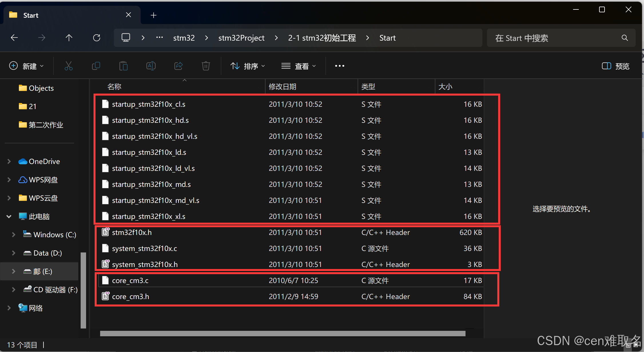Click the horizontal scrollbar at bottom

coord(283,333)
